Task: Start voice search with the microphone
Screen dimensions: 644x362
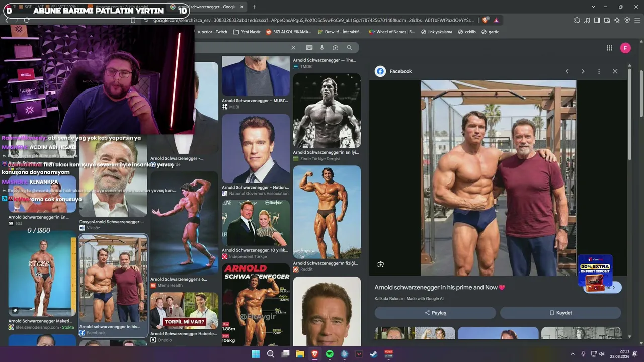Action: [322, 48]
